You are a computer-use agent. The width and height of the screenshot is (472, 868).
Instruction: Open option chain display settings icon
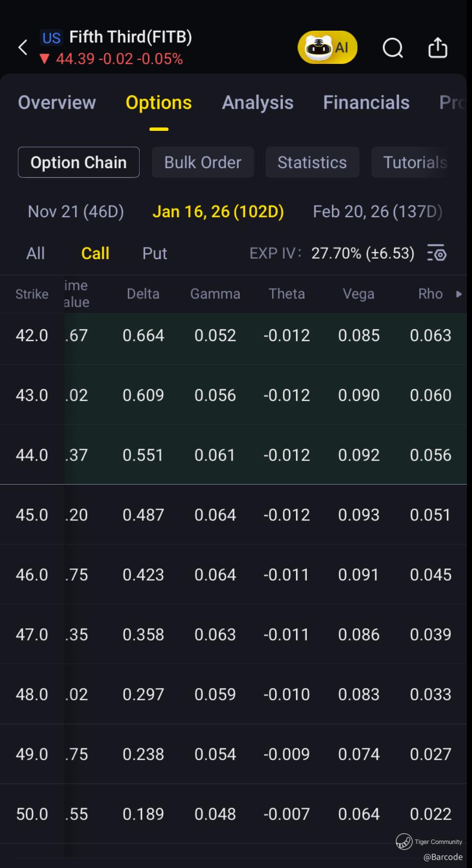437,253
